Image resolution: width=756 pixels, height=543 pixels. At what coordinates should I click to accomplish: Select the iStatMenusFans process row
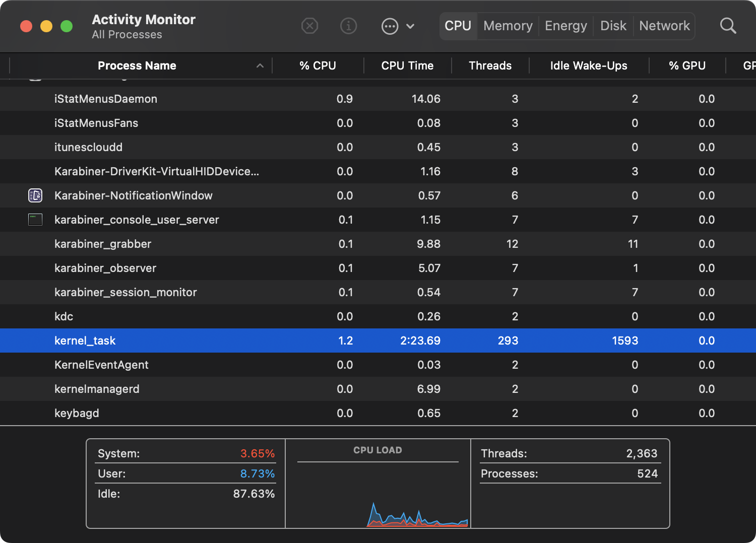click(378, 123)
